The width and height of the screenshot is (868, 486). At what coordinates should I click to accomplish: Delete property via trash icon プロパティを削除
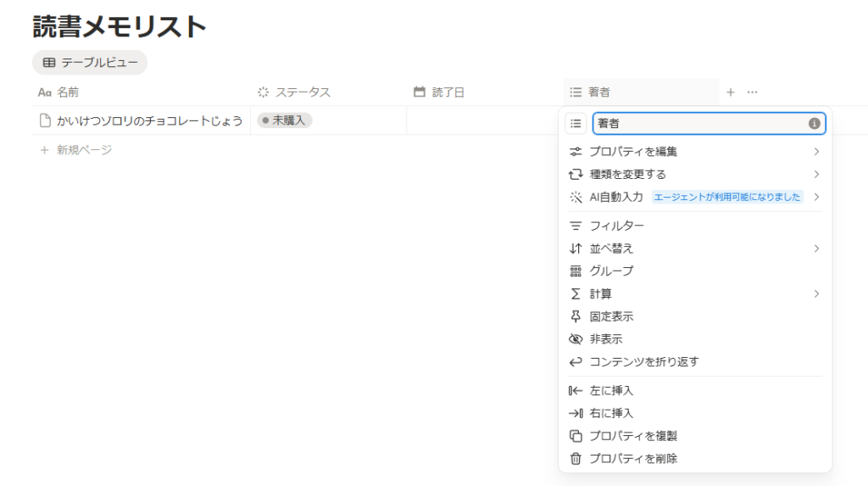(633, 459)
